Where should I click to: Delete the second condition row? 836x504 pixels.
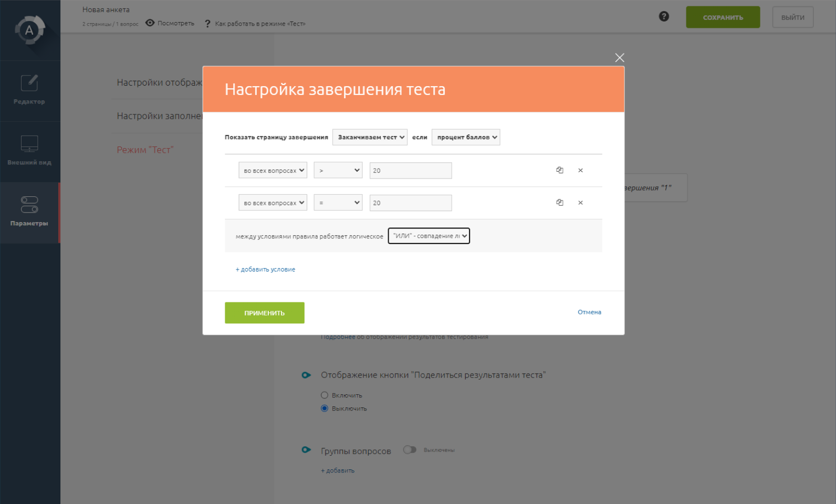click(580, 203)
